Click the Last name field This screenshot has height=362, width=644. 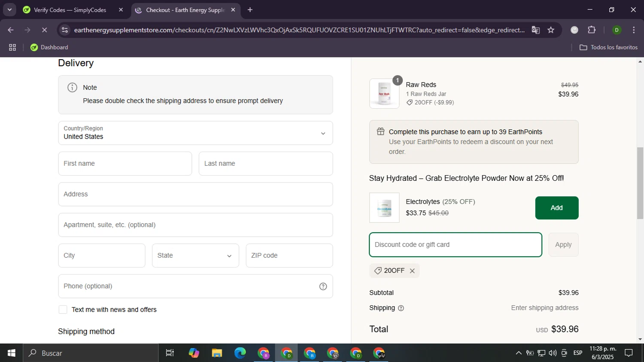[x=266, y=164]
